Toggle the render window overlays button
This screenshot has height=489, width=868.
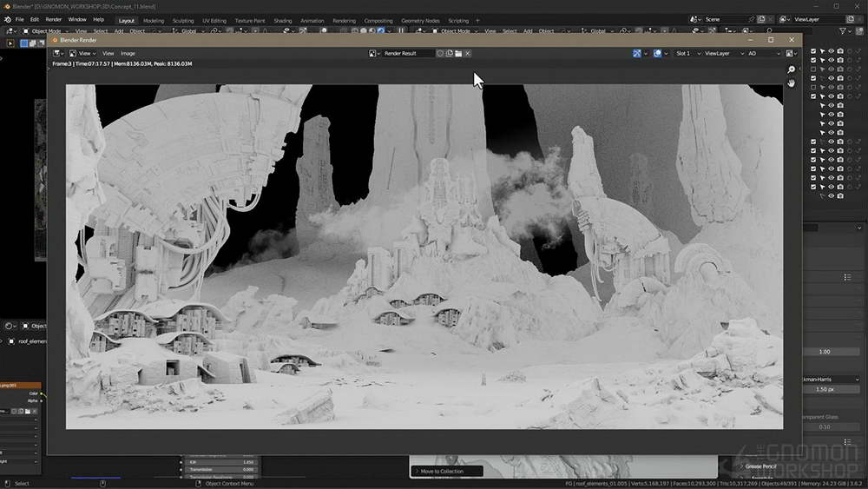tap(657, 53)
